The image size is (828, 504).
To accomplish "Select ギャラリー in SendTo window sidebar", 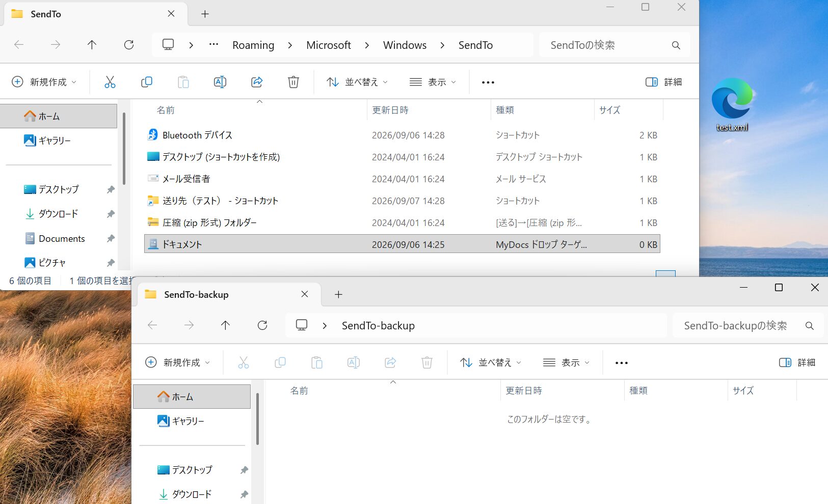I will (55, 141).
